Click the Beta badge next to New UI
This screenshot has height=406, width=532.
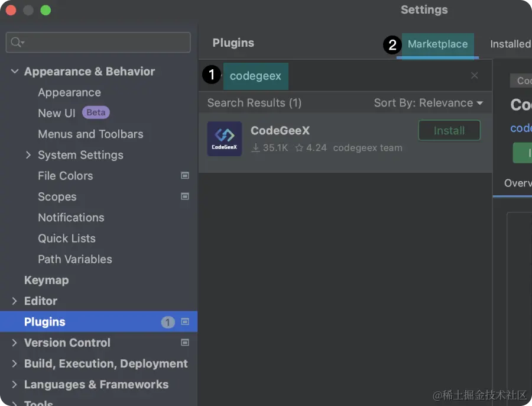(96, 112)
